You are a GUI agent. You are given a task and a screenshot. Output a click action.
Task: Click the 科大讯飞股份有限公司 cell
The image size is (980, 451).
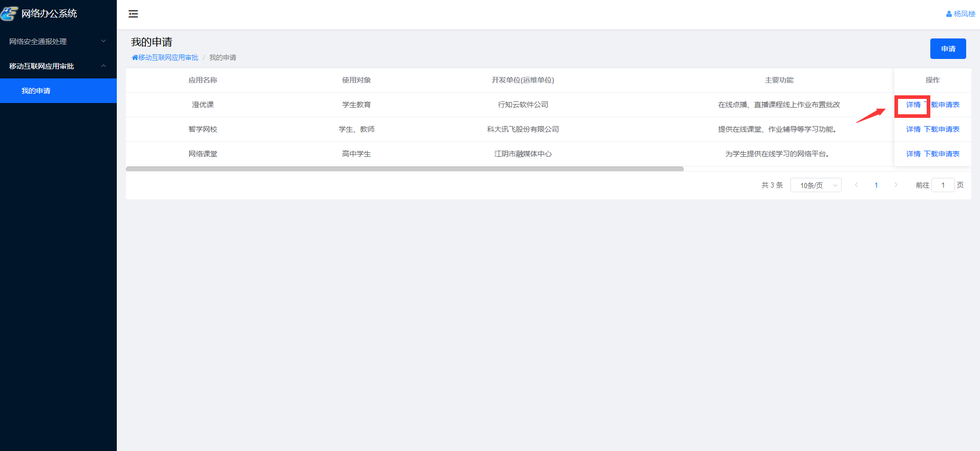523,129
